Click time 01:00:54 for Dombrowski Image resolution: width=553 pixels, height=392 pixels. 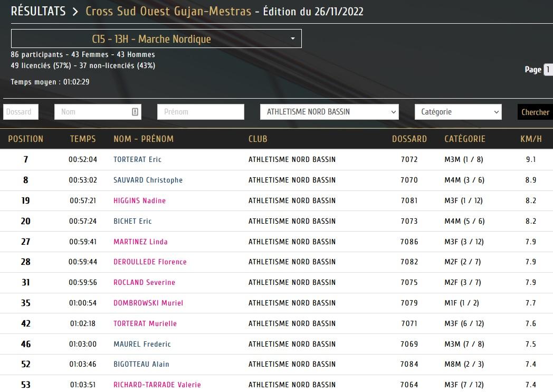[83, 303]
